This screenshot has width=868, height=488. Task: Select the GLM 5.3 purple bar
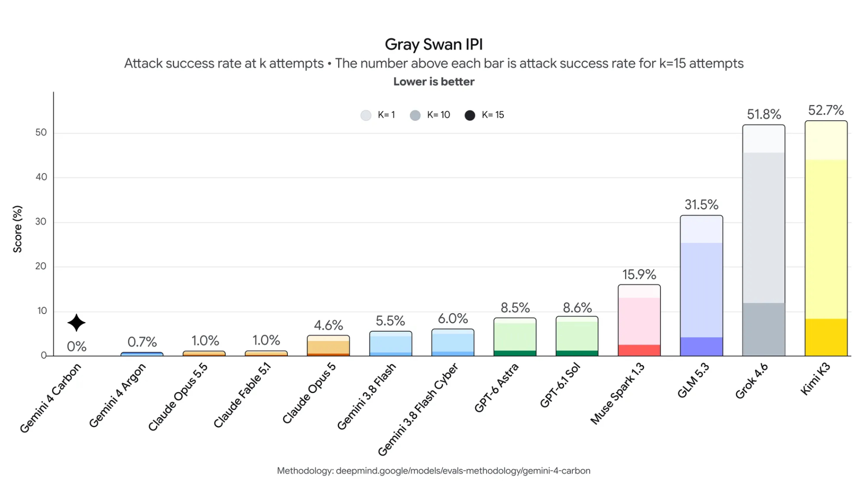click(701, 286)
